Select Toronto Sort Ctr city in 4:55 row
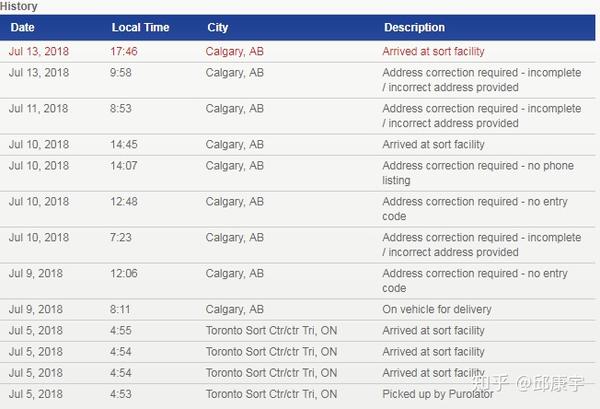The width and height of the screenshot is (600, 409). click(x=271, y=330)
